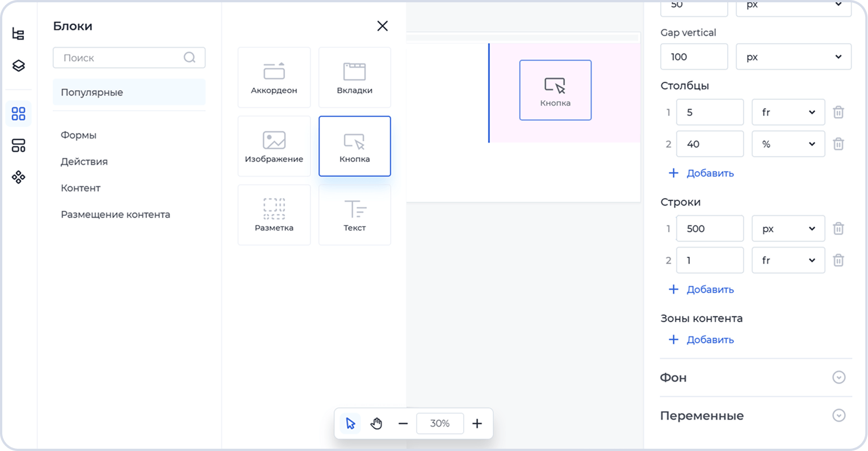868x451 pixels.
Task: Activate the hand pan tool
Action: (x=376, y=423)
